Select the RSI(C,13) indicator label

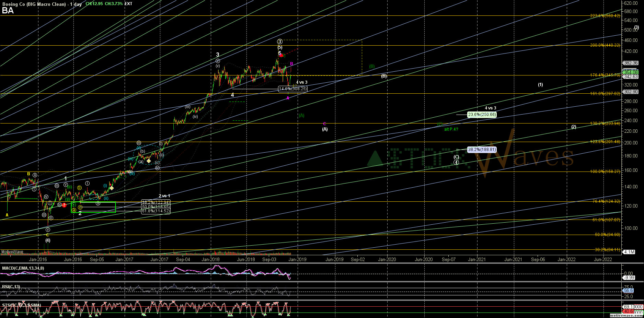tap(11, 286)
